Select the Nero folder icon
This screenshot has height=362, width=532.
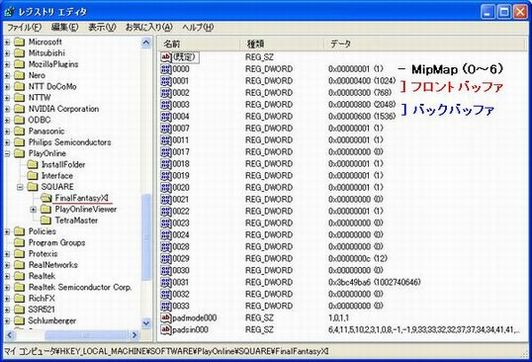(x=19, y=75)
